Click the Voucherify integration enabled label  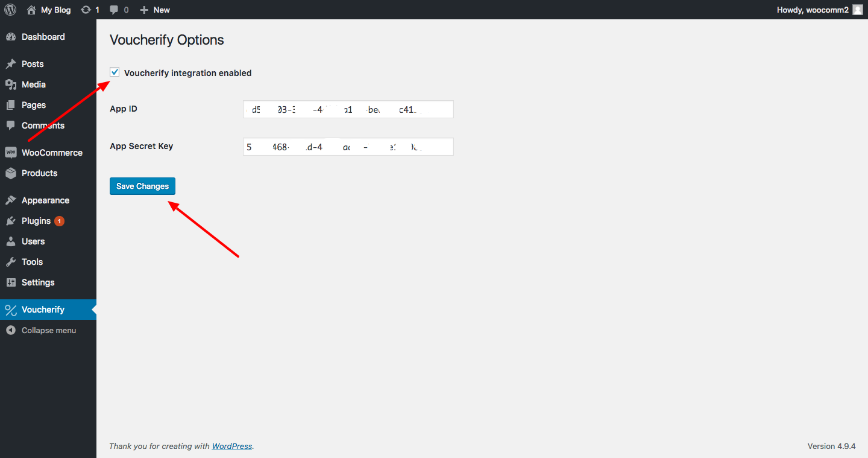(188, 73)
